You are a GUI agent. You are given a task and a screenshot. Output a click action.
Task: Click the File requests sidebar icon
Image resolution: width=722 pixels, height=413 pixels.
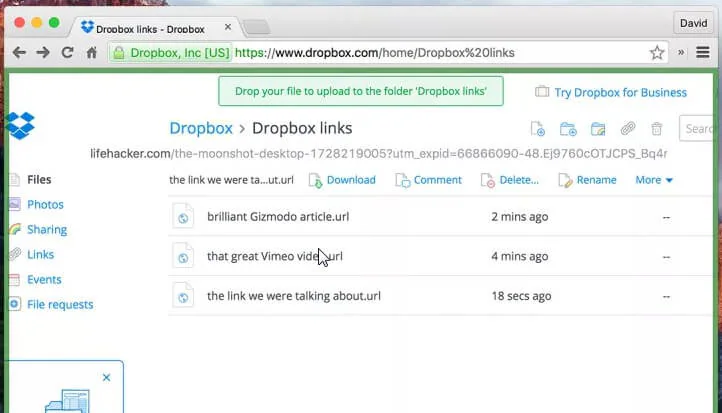(15, 304)
